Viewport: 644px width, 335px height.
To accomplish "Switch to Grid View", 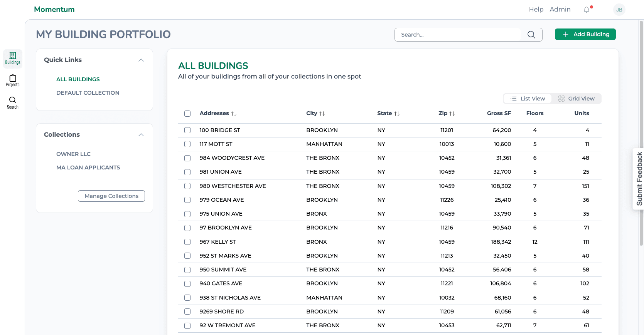I will tap(577, 99).
